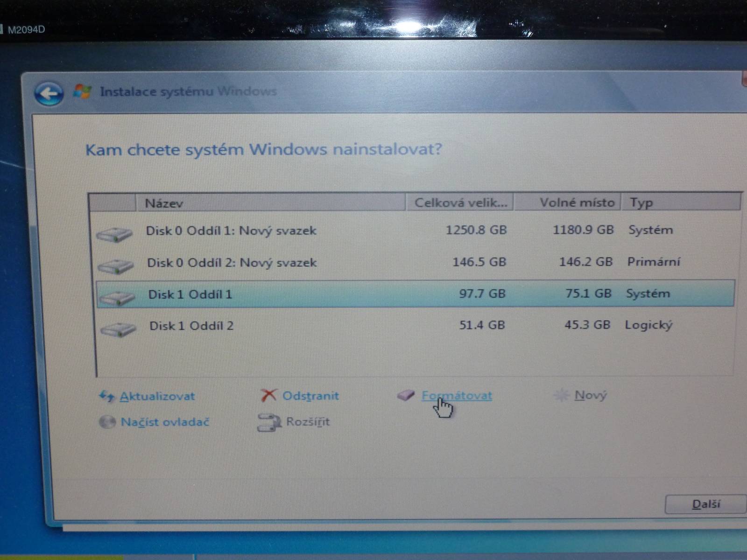The image size is (747, 560).
Task: Click the Windows flag logo in title bar
Action: pyautogui.click(x=83, y=91)
